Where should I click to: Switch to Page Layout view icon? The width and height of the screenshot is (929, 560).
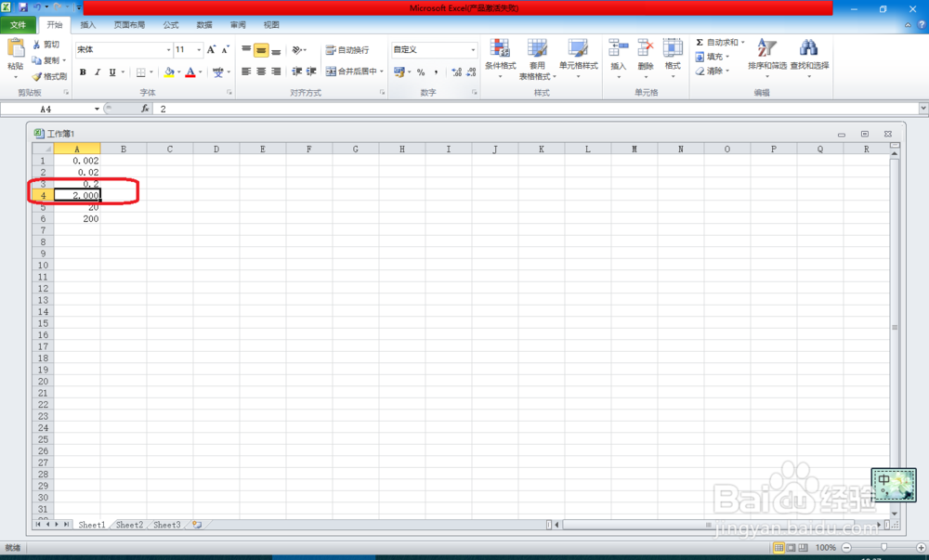[x=791, y=548]
